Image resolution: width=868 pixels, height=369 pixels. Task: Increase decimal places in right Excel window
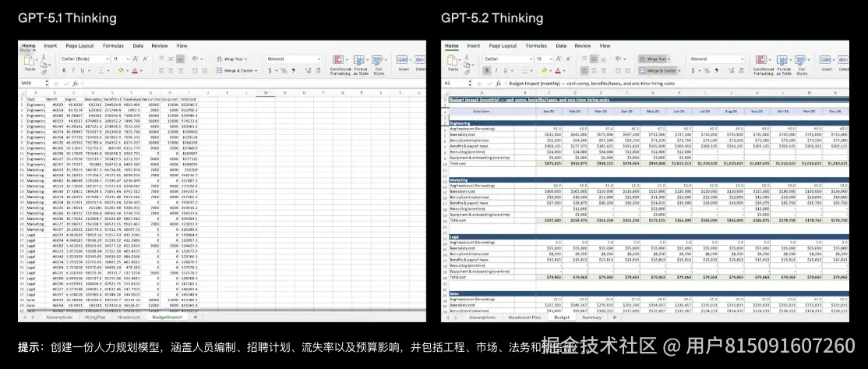click(732, 70)
